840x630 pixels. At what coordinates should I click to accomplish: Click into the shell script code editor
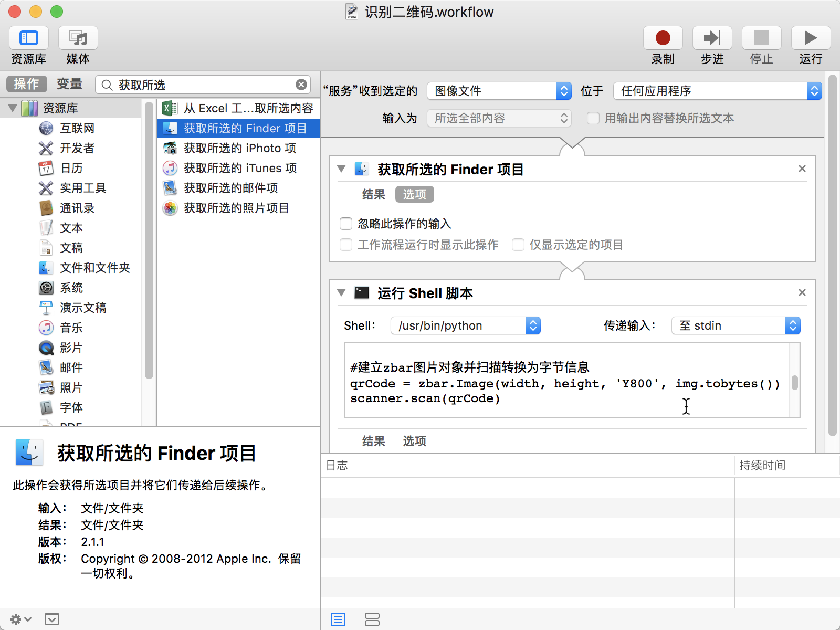(x=567, y=380)
